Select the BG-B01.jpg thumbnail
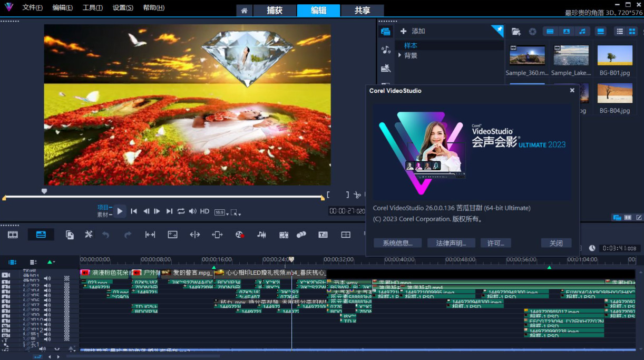The width and height of the screenshot is (644, 360). (x=615, y=55)
